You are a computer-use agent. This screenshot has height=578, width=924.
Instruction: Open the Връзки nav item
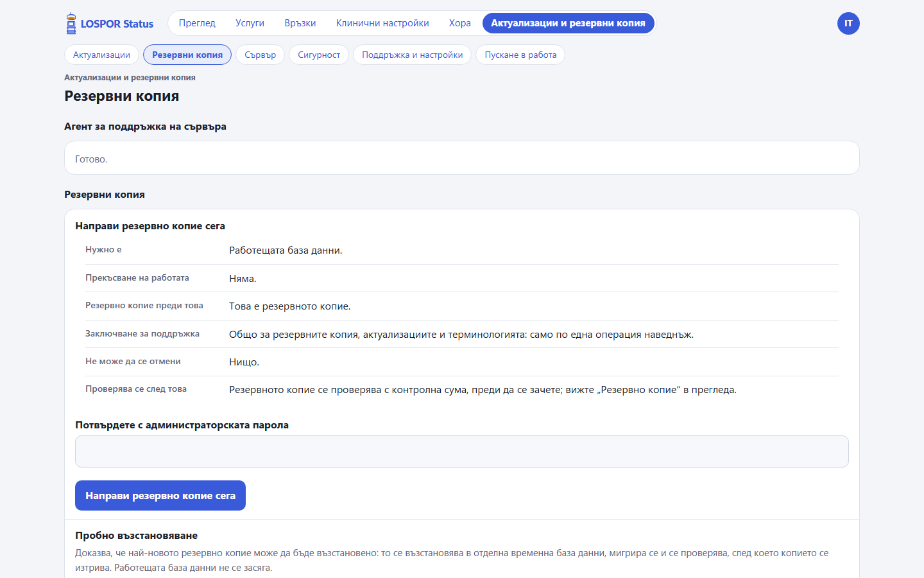pos(300,23)
